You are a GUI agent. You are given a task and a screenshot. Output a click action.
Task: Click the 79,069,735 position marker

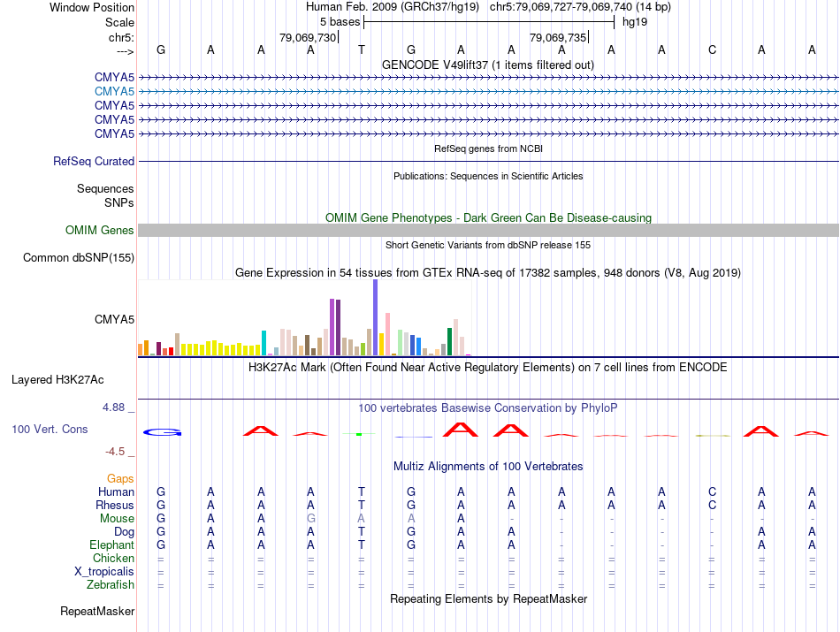558,37
